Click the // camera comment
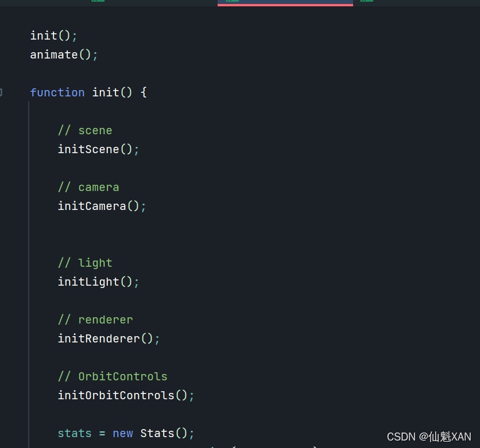The height and width of the screenshot is (448, 480). tap(88, 187)
